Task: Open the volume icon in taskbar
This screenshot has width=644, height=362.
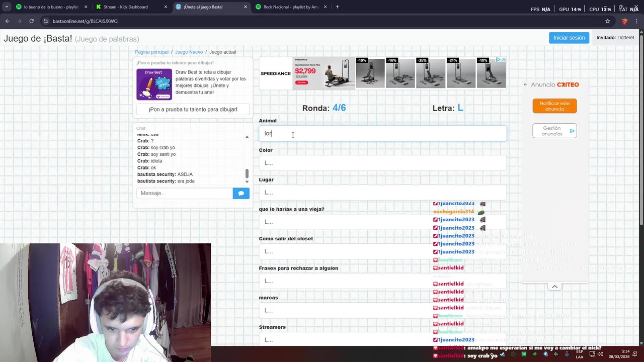Action: [x=600, y=354]
